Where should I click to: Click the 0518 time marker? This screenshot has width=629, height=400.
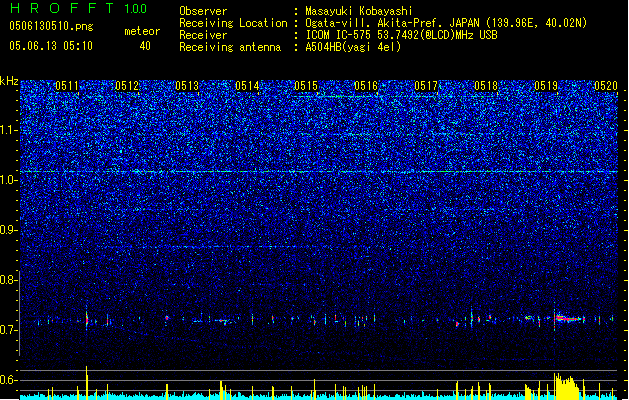click(486, 86)
